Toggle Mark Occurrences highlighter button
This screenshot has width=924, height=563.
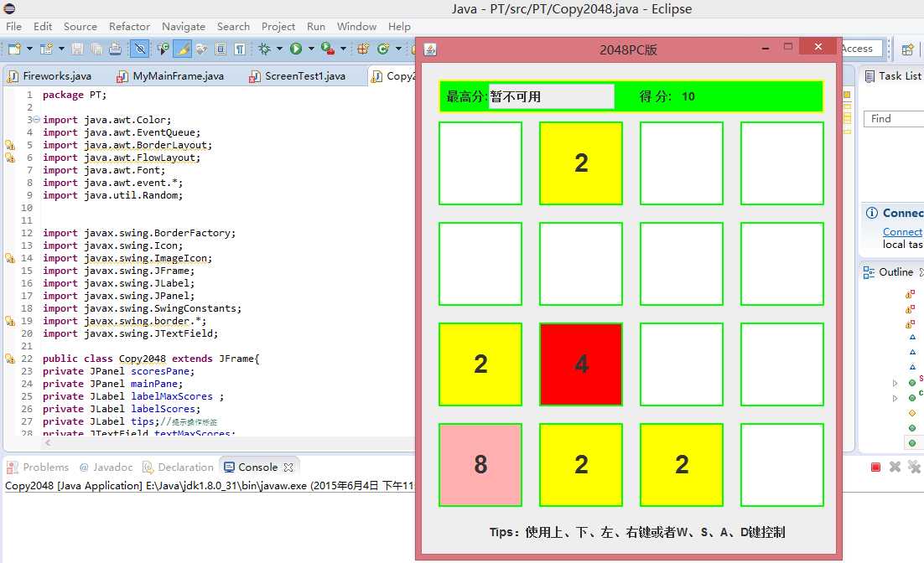click(183, 49)
